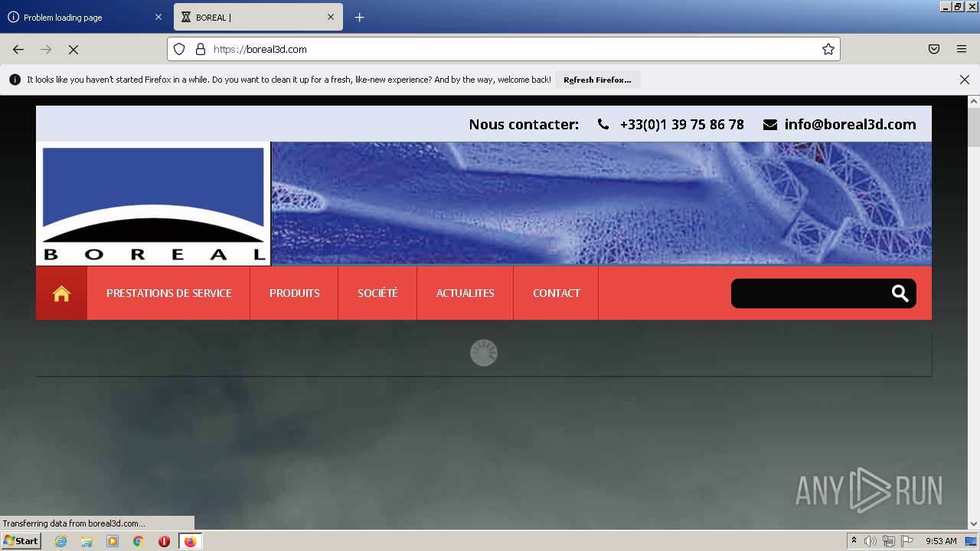The height and width of the screenshot is (551, 980).
Task: Launch Opera from taskbar
Action: click(164, 541)
